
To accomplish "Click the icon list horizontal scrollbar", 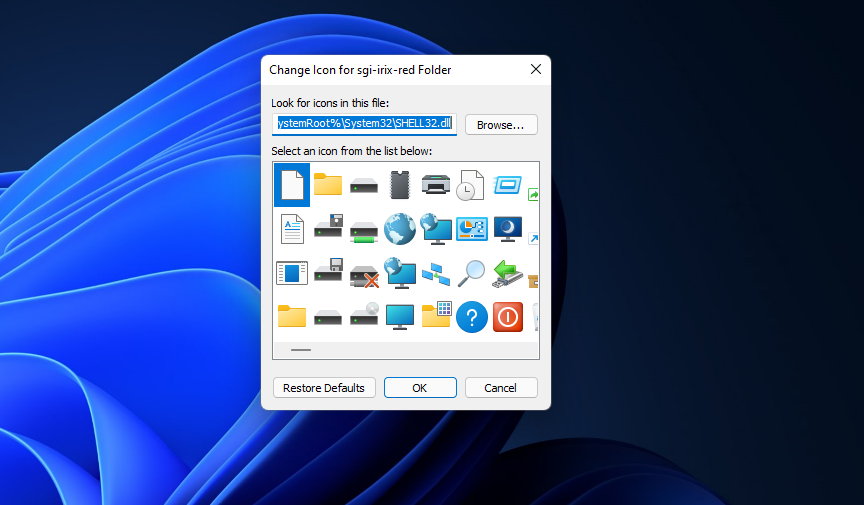I will coord(301,350).
